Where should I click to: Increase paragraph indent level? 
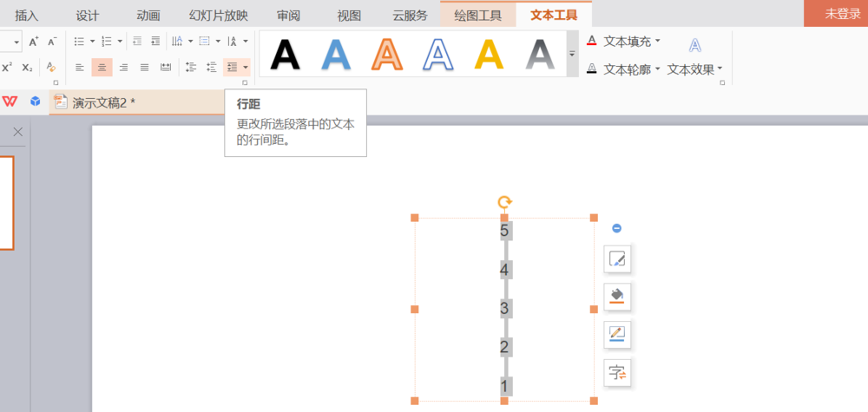[x=155, y=42]
